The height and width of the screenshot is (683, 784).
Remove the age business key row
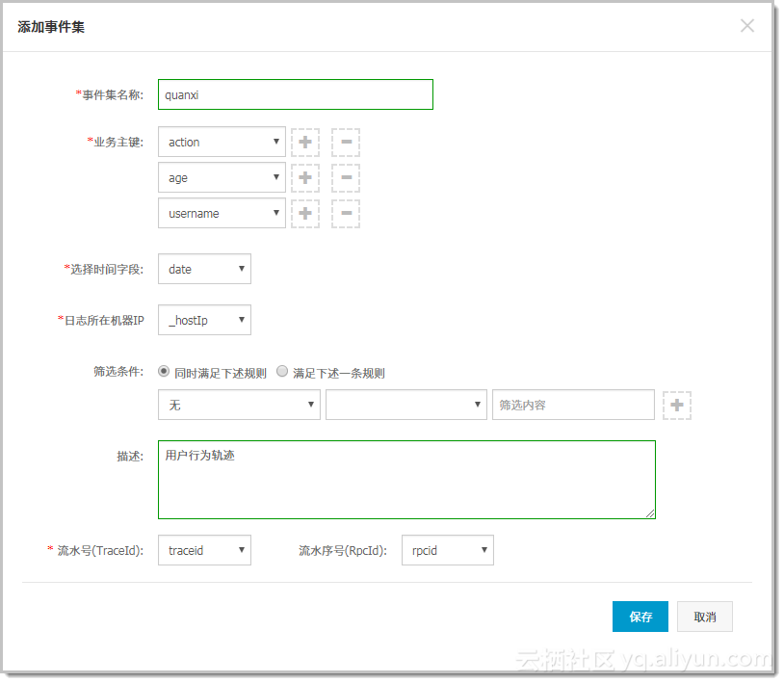point(346,177)
